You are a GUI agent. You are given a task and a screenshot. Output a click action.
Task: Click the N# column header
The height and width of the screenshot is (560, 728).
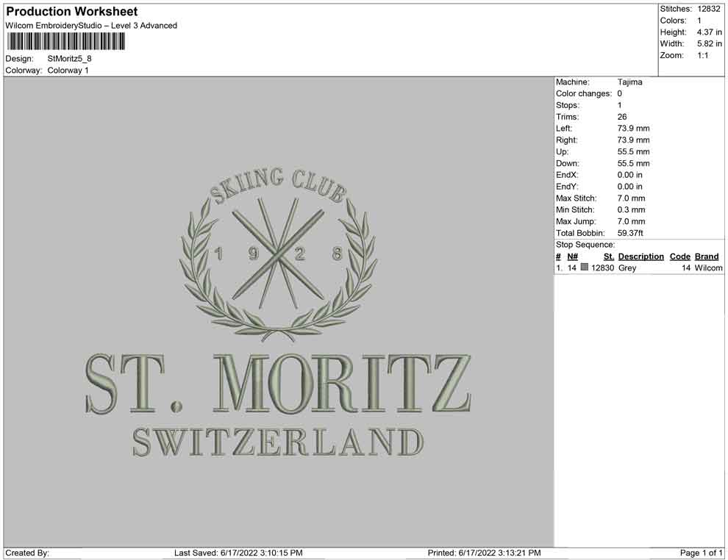[x=572, y=256]
